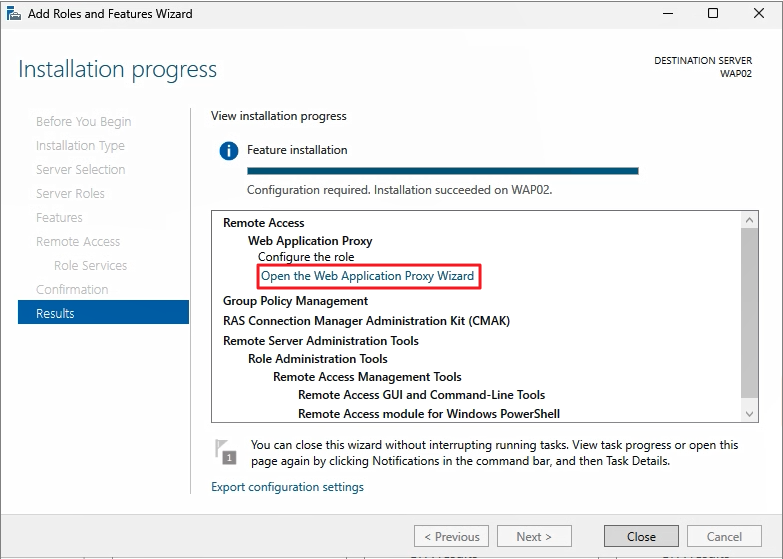The height and width of the screenshot is (559, 783).
Task: Click the notification flag icon
Action: pos(226,452)
